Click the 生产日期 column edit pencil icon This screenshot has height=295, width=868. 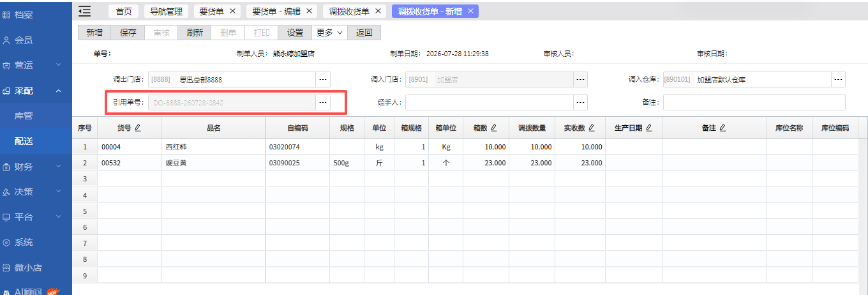coord(649,128)
